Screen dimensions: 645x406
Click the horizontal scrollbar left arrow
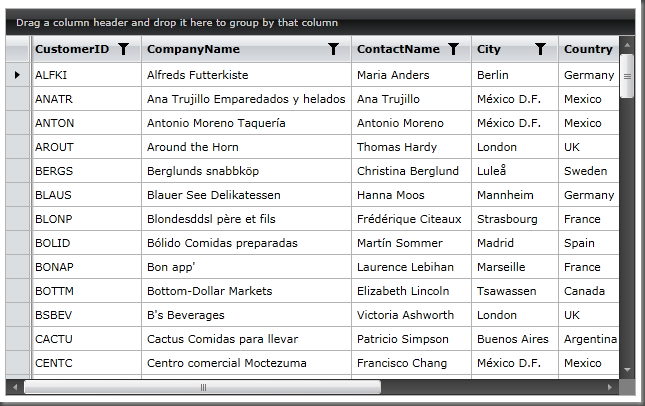click(x=14, y=386)
